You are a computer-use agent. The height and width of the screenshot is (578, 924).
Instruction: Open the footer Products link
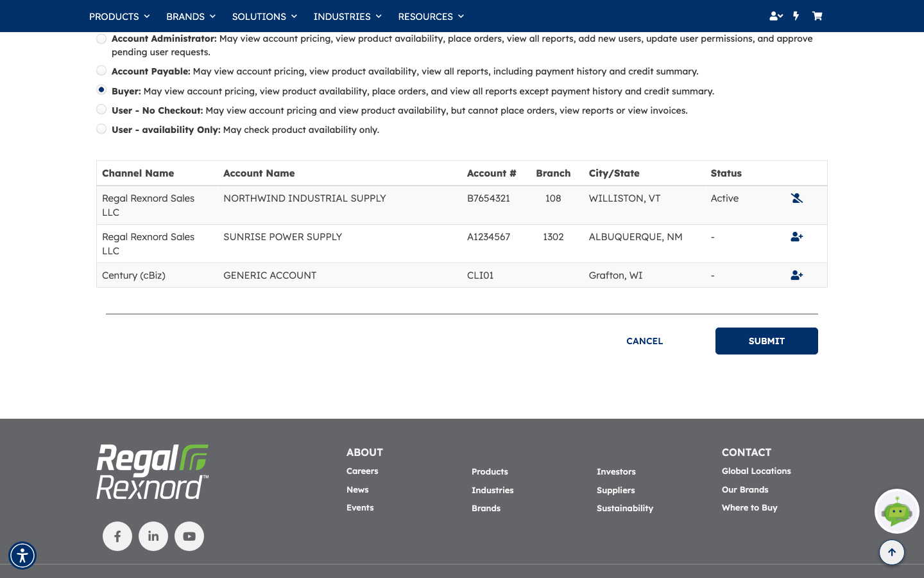click(x=490, y=471)
